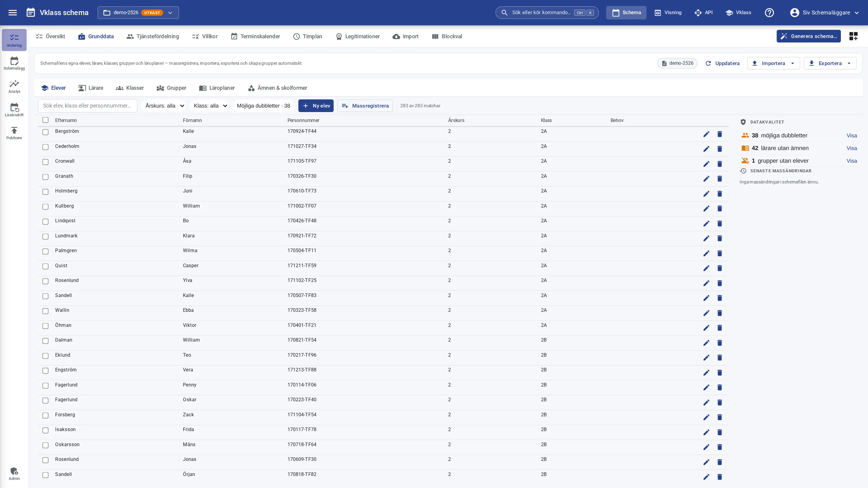Check the Rosenlund Ylva row checkbox
This screenshot has width=868, height=488.
coord(46,281)
